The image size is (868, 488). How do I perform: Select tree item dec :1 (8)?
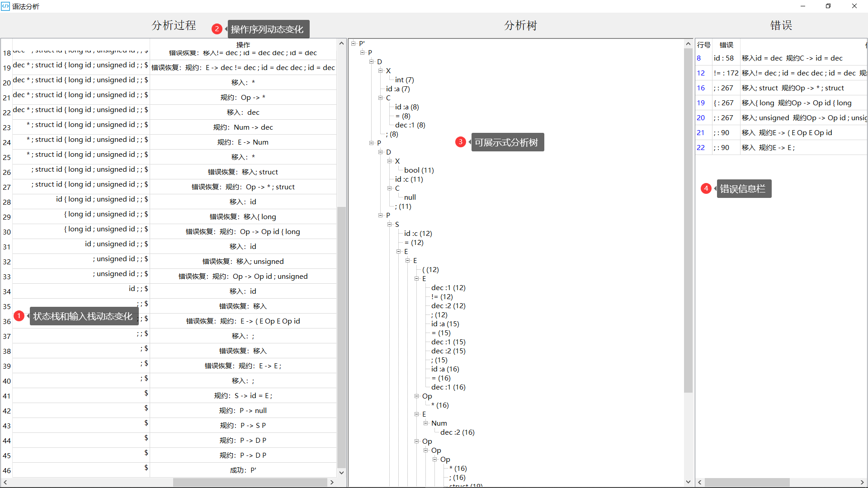pyautogui.click(x=410, y=125)
